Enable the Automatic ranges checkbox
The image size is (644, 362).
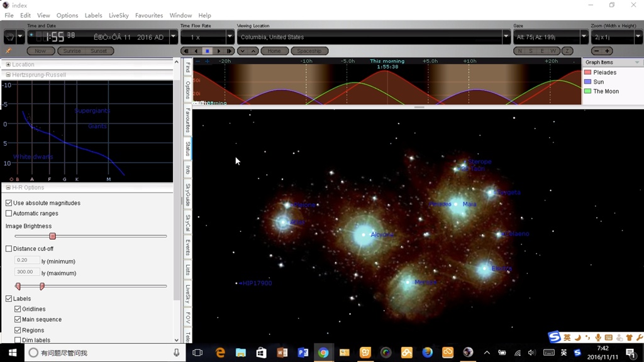click(9, 213)
